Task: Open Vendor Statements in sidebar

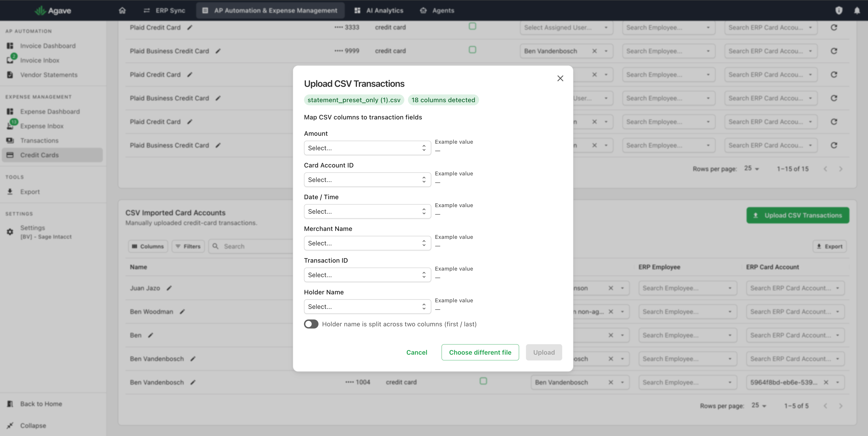Action: click(x=48, y=75)
